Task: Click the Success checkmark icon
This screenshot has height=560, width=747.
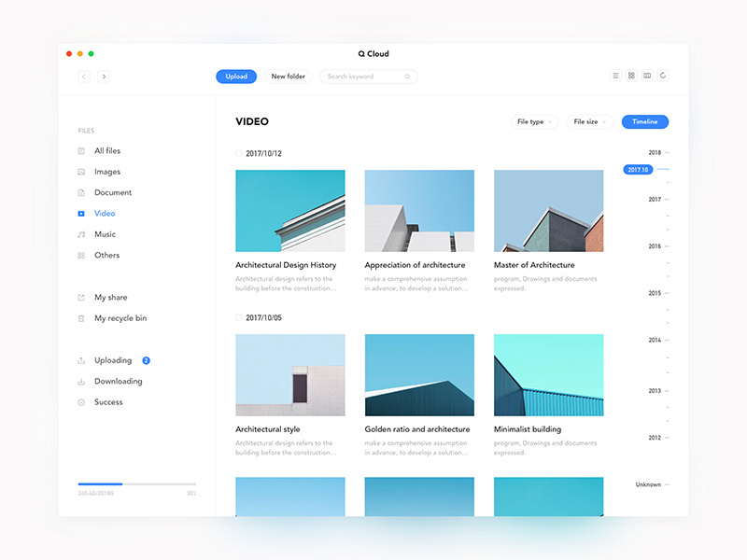Action: [81, 402]
